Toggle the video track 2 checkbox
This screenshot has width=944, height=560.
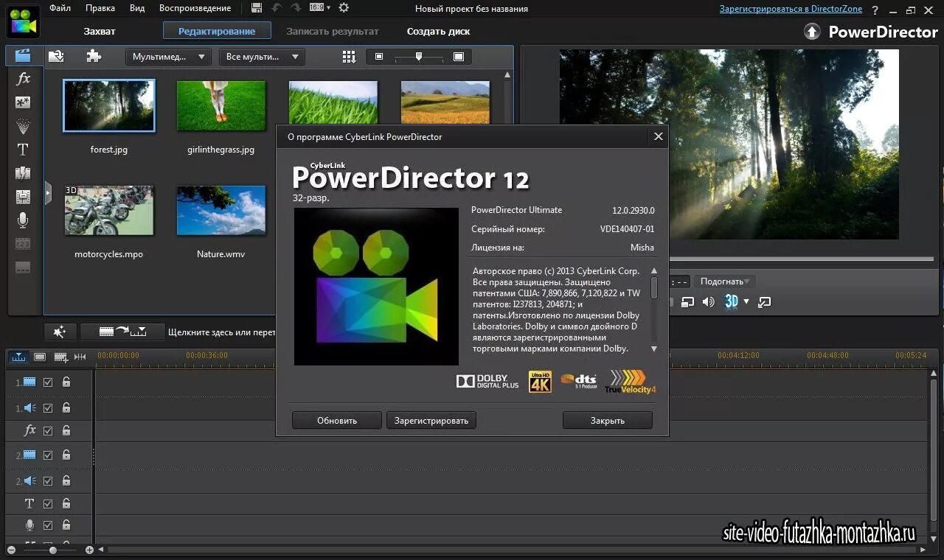pyautogui.click(x=48, y=455)
